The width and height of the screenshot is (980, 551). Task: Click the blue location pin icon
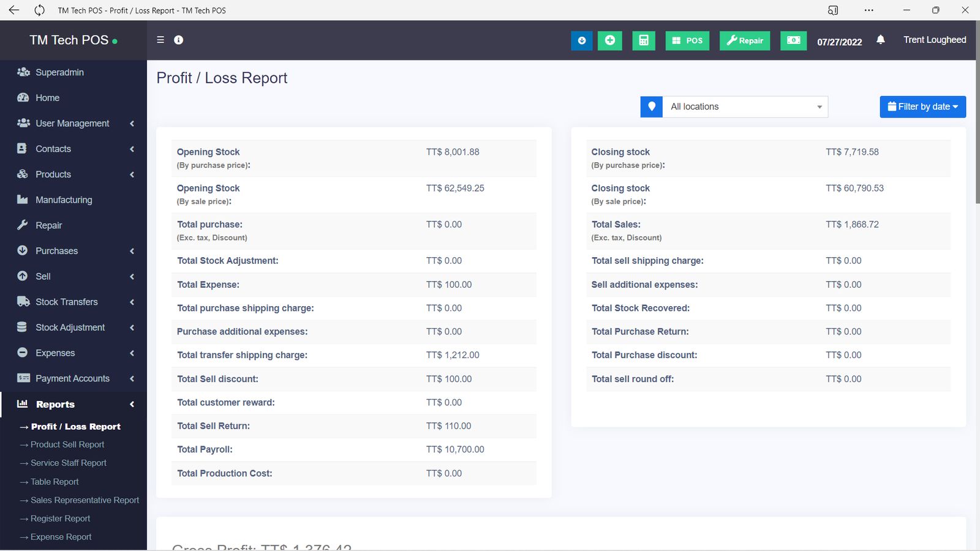[x=652, y=107]
